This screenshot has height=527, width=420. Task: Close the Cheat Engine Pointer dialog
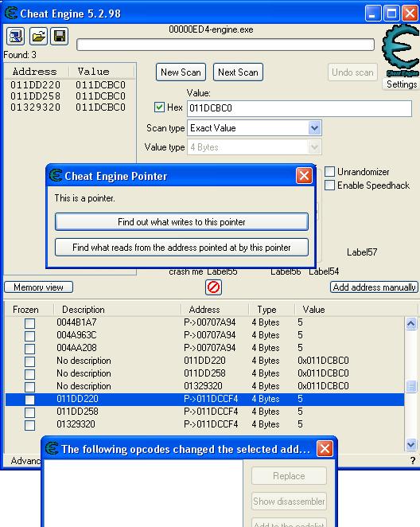point(304,176)
